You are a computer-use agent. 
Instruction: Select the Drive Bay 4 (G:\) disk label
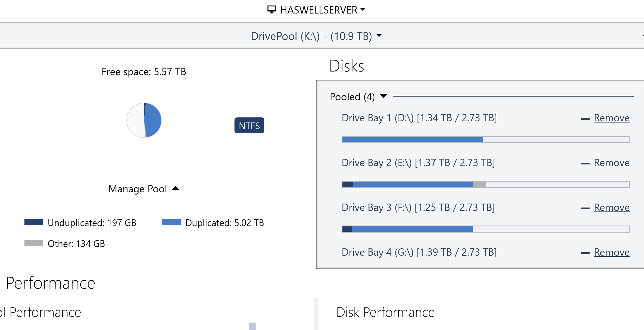[419, 252]
